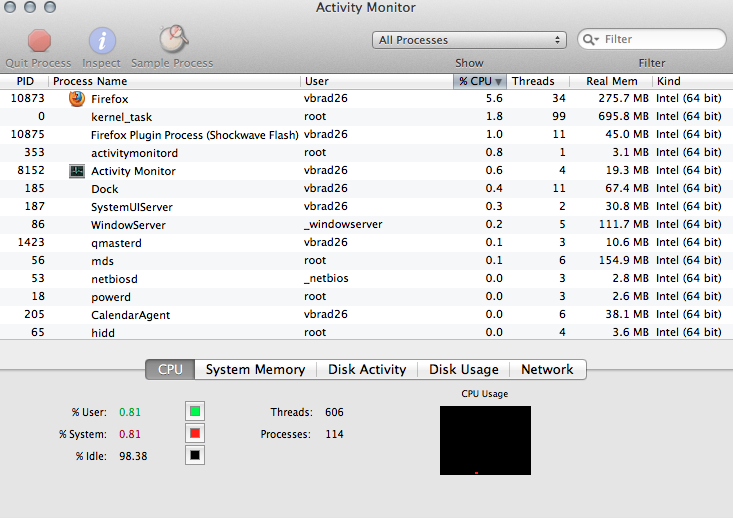Click the Inspect label under the toolbar icon
Viewport: 733px width, 518px height.
click(x=101, y=63)
